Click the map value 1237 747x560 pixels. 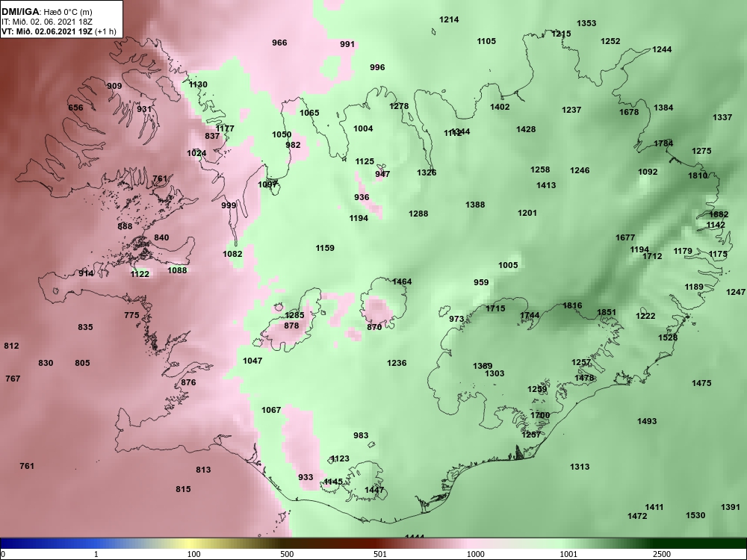(571, 110)
